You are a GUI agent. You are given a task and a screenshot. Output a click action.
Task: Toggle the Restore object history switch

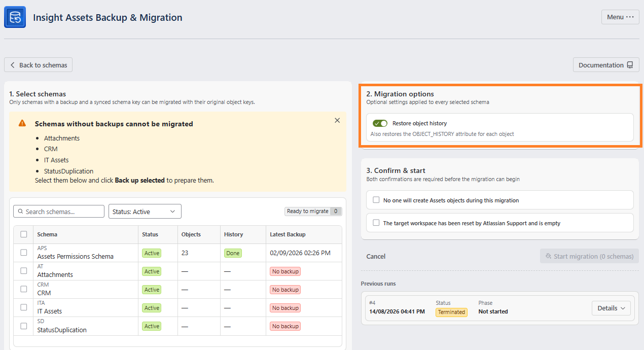(x=380, y=123)
